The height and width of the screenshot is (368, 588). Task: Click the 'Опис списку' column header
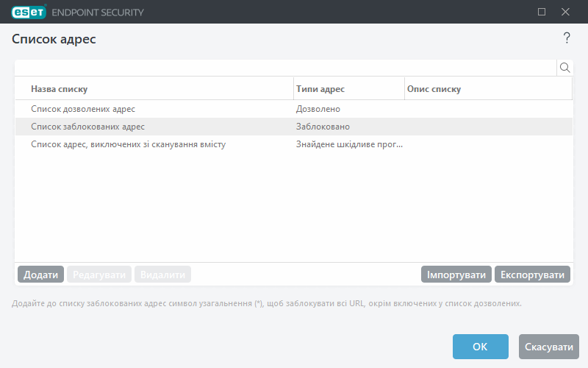pos(488,89)
